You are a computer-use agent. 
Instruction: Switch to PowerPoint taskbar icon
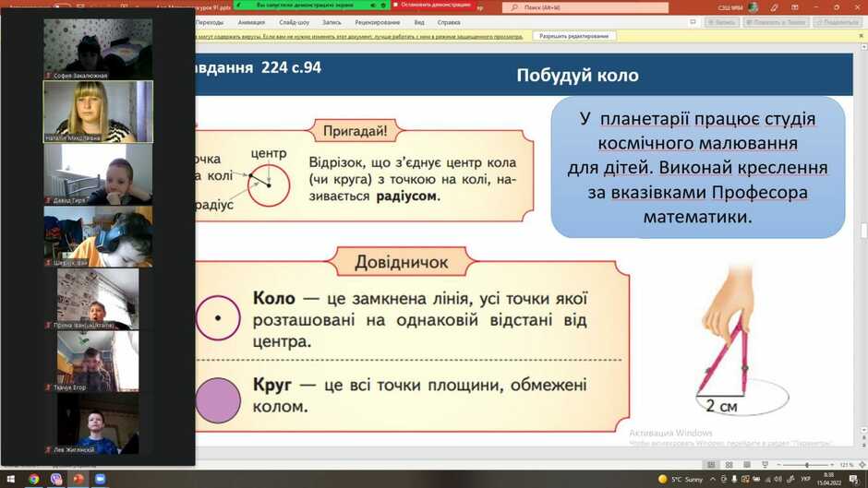click(78, 479)
